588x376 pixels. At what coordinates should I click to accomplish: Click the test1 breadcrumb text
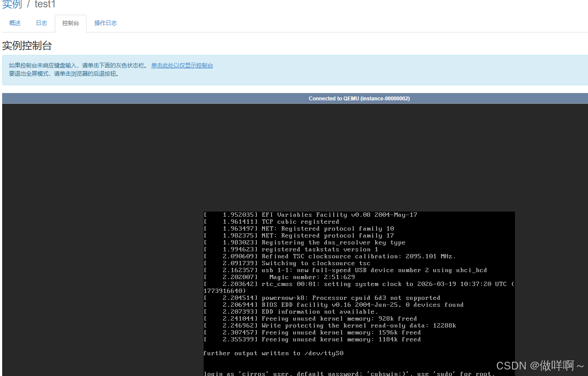[x=45, y=5]
